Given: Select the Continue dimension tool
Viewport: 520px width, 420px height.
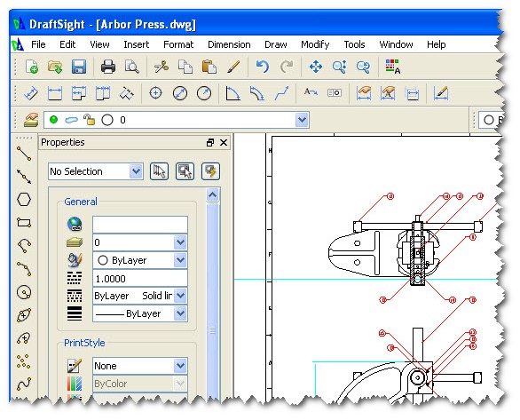Looking at the screenshot, I should [103, 93].
